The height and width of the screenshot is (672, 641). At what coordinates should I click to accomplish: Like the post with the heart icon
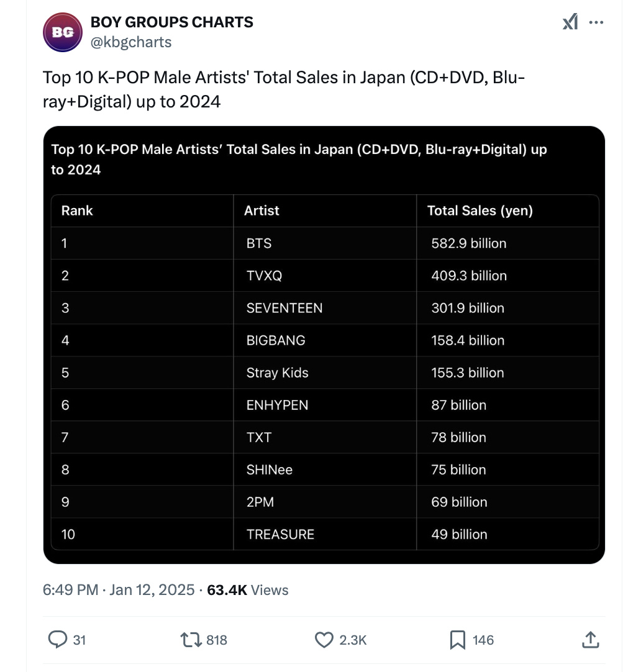[324, 639]
